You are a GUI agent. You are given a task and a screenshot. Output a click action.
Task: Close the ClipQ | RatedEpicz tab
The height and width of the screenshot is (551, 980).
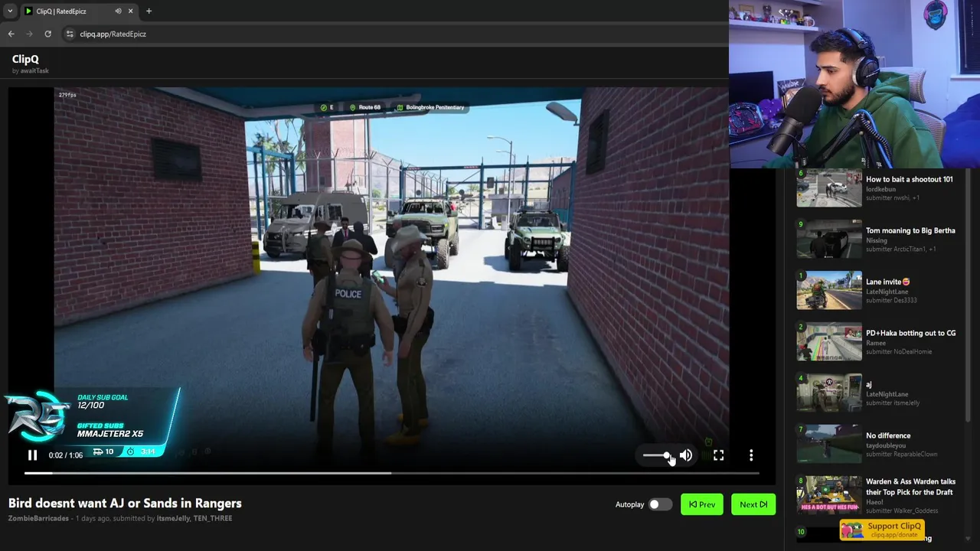tap(130, 11)
